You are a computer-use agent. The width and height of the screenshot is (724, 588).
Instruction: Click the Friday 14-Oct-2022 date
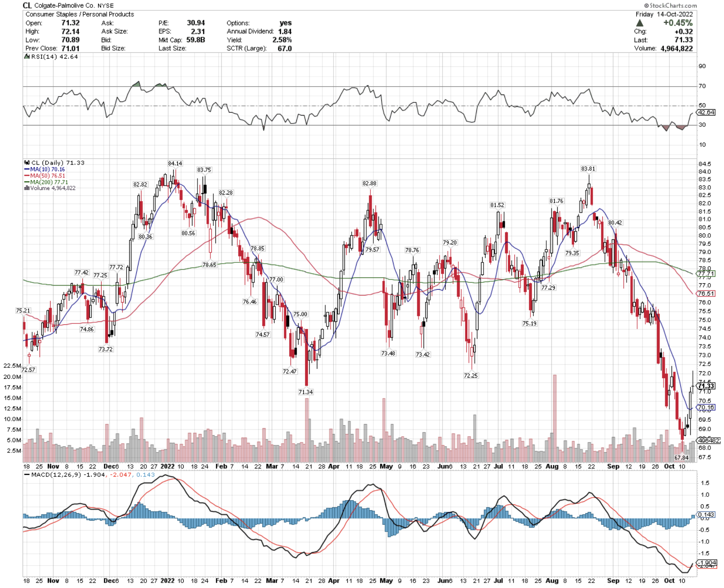click(664, 14)
